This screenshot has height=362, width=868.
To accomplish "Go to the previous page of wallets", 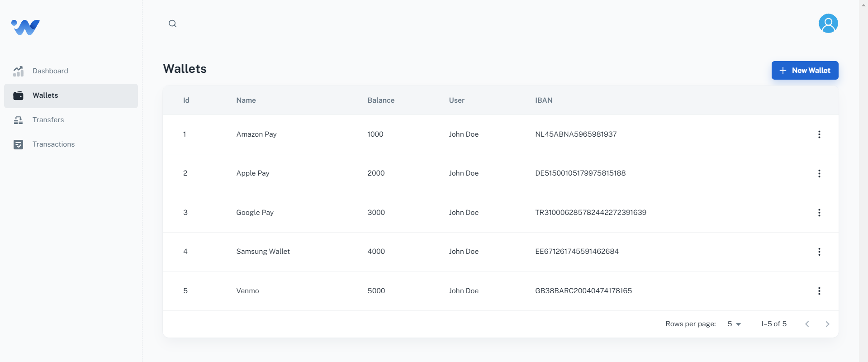I will [x=807, y=324].
